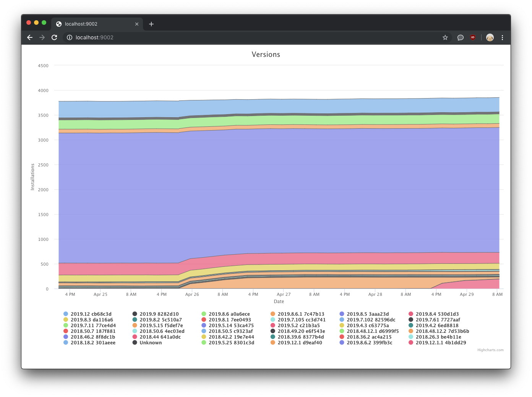
Task: Toggle the 2019.8.6 a0a6ece legend series
Action: point(225,314)
